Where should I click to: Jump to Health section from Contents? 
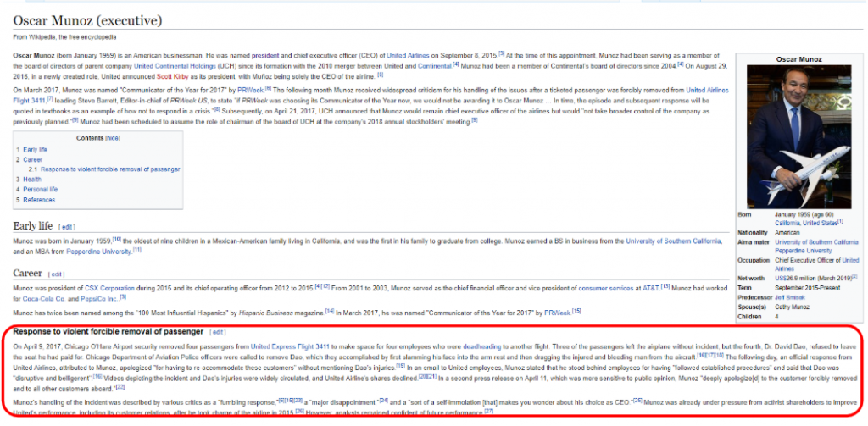32,180
